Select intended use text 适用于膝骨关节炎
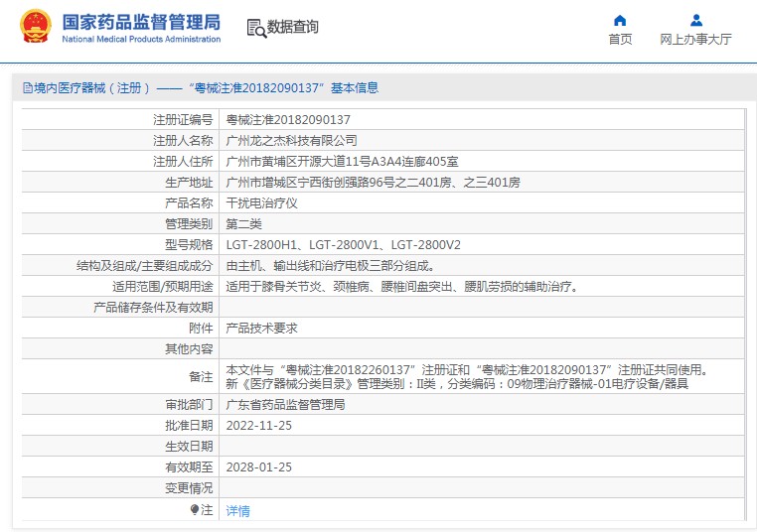The height and width of the screenshot is (532, 757). click(402, 287)
